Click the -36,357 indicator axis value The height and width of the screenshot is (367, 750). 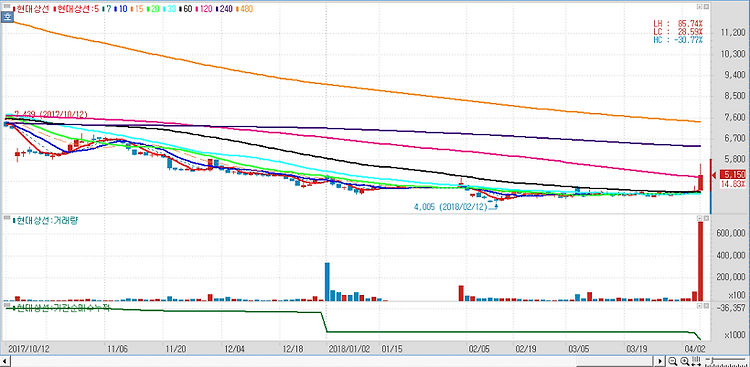[x=730, y=308]
